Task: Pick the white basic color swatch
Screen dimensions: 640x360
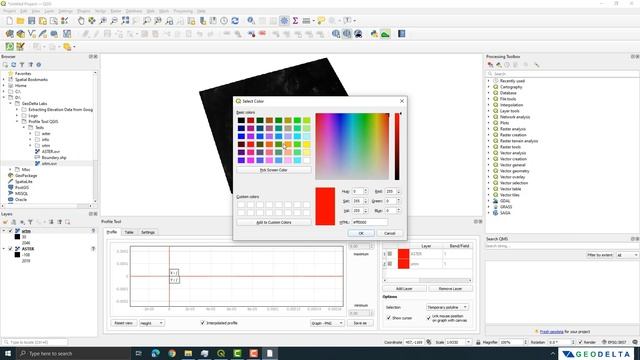Action: (x=307, y=160)
